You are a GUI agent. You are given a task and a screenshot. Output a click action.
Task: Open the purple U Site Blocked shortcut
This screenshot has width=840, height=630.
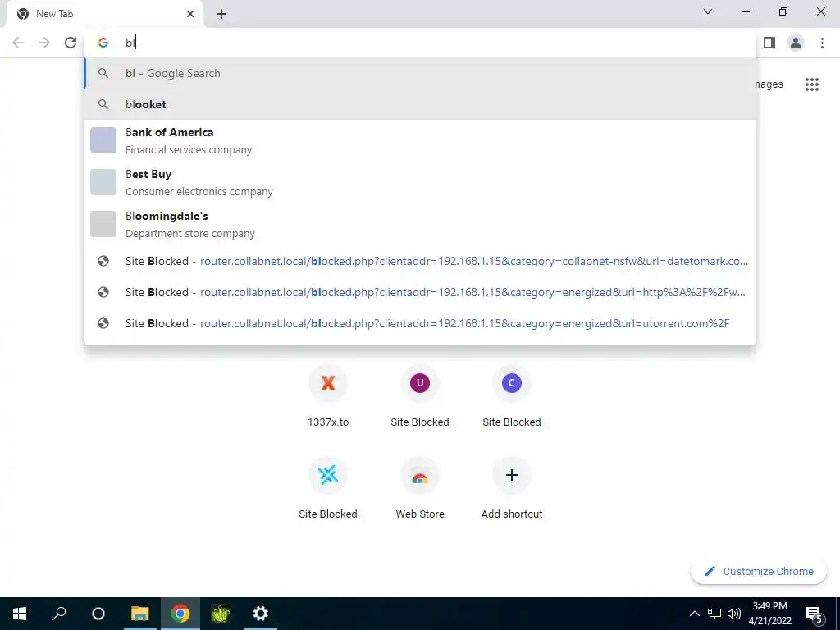coord(420,395)
